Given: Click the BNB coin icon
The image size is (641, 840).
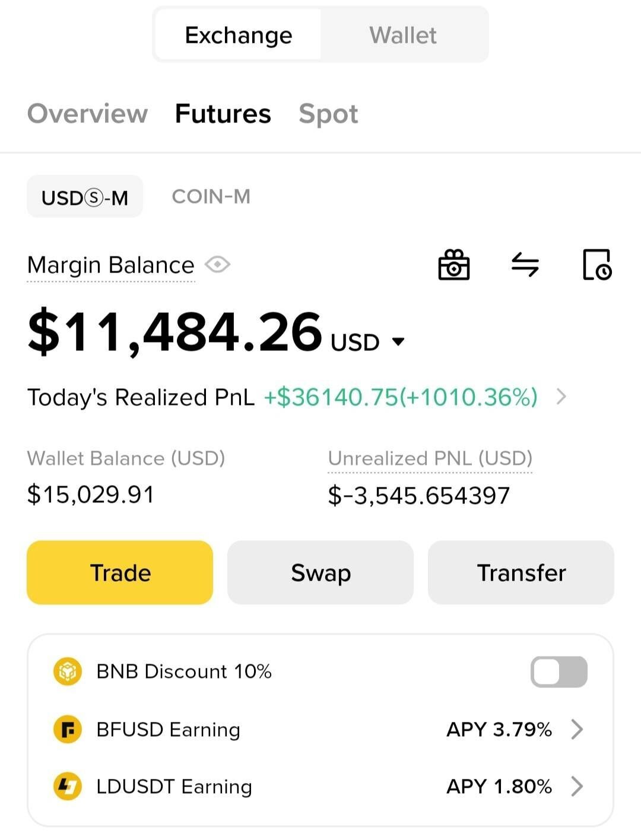Looking at the screenshot, I should point(68,671).
